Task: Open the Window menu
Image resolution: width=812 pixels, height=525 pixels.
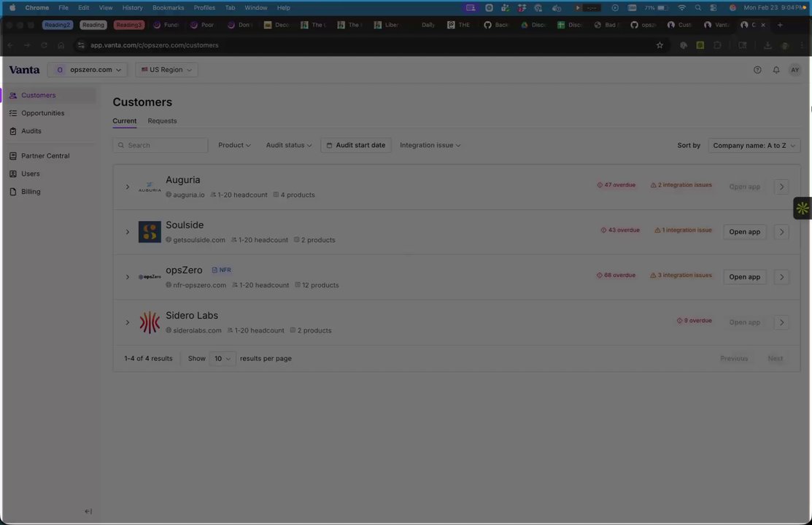Action: point(256,8)
